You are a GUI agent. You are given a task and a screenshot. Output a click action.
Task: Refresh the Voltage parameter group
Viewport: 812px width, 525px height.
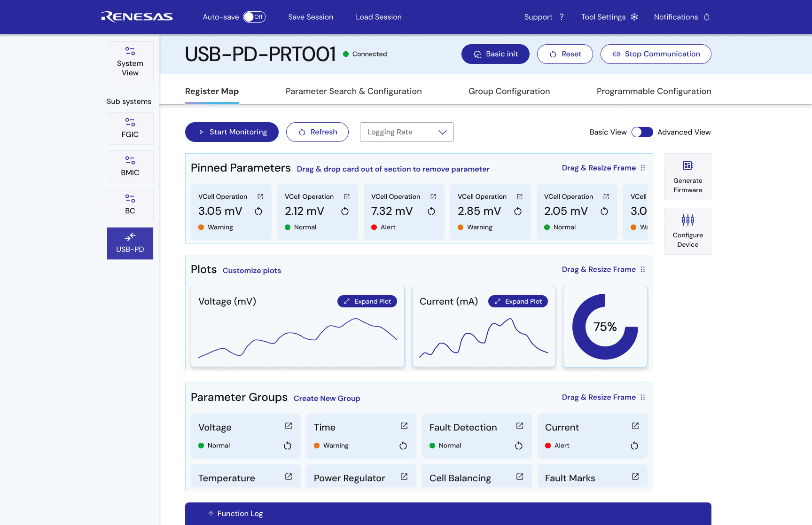coord(288,446)
